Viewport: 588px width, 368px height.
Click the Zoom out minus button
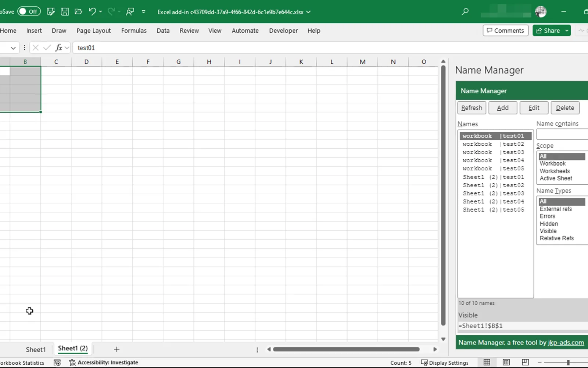pos(539,362)
